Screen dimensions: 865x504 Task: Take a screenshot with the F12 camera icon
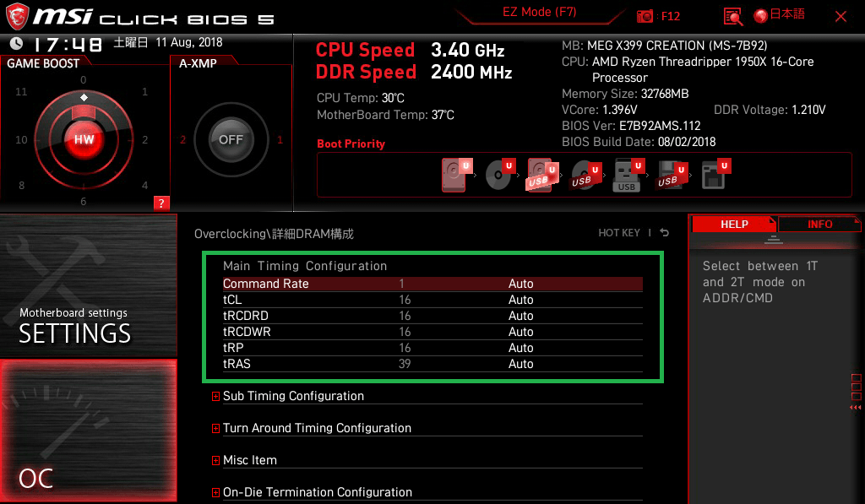pyautogui.click(x=646, y=16)
